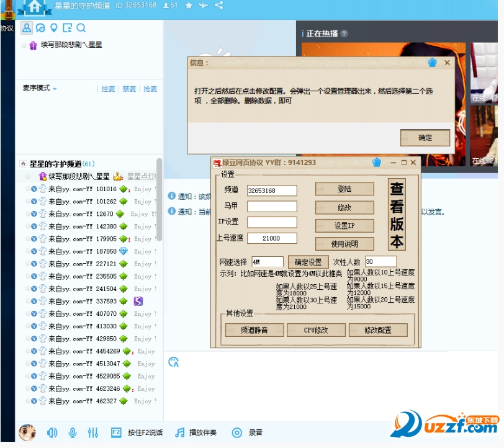Focus the 上号速度 input field
The height and width of the screenshot is (448, 504).
272,238
